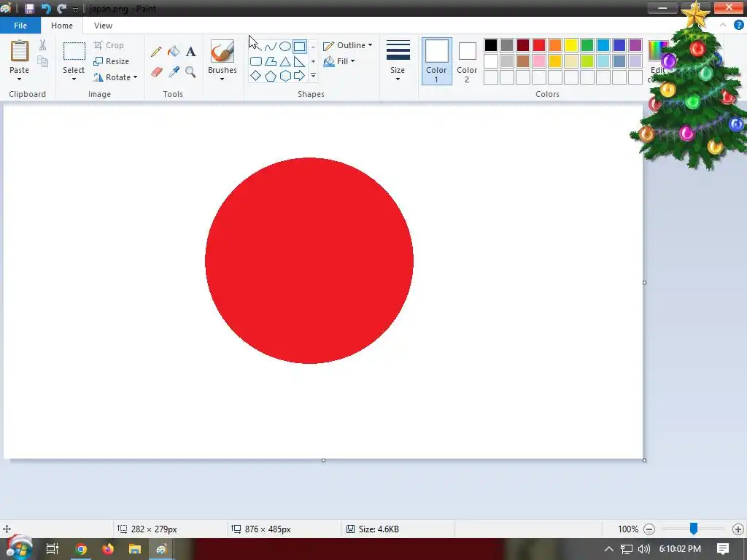This screenshot has height=560, width=747.
Task: Select the Eraser tool
Action: [x=157, y=72]
